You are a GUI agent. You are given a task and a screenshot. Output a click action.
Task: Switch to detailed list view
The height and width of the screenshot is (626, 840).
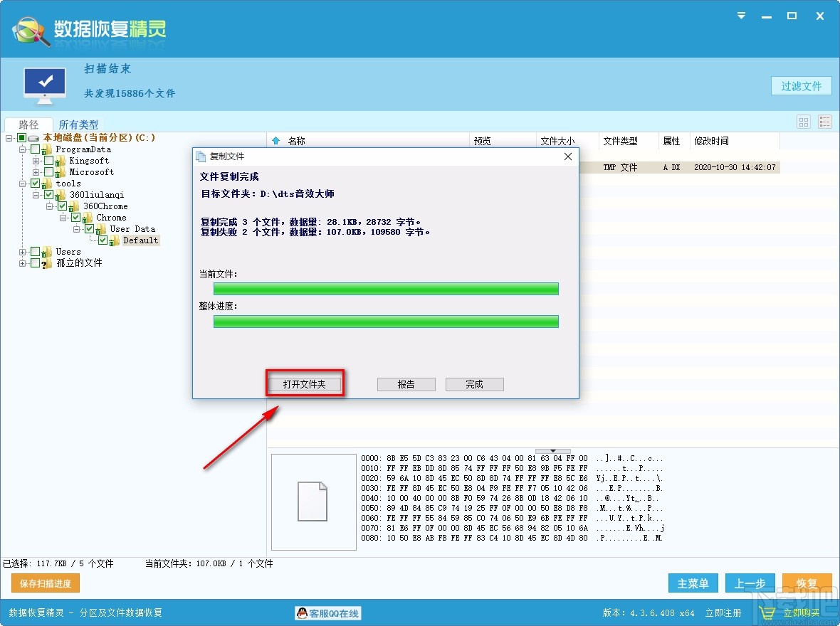point(824,122)
